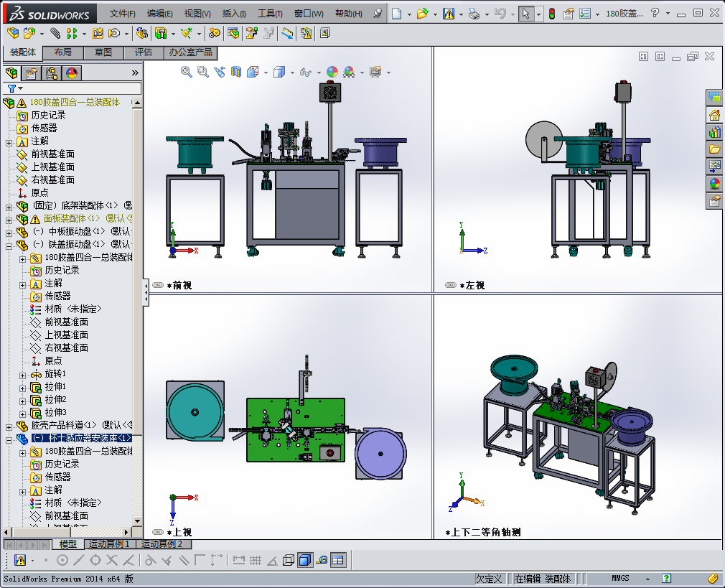Click the Interference Detection ruler icon
The image size is (725, 588).
coord(288,33)
